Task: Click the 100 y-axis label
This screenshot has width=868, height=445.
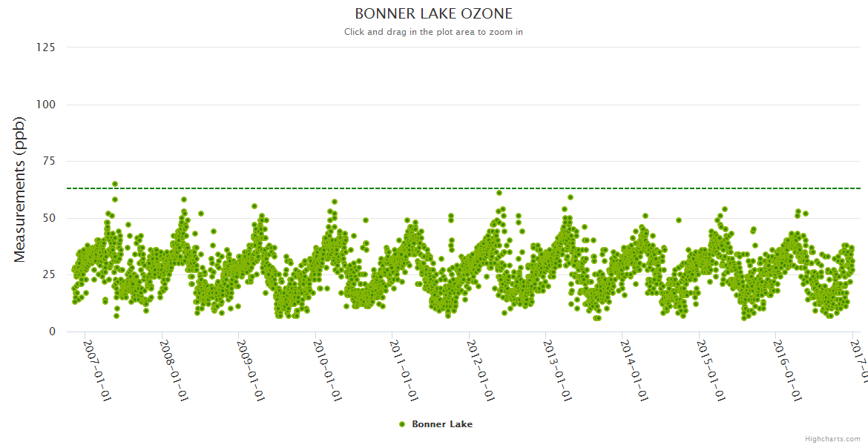Action: 45,105
